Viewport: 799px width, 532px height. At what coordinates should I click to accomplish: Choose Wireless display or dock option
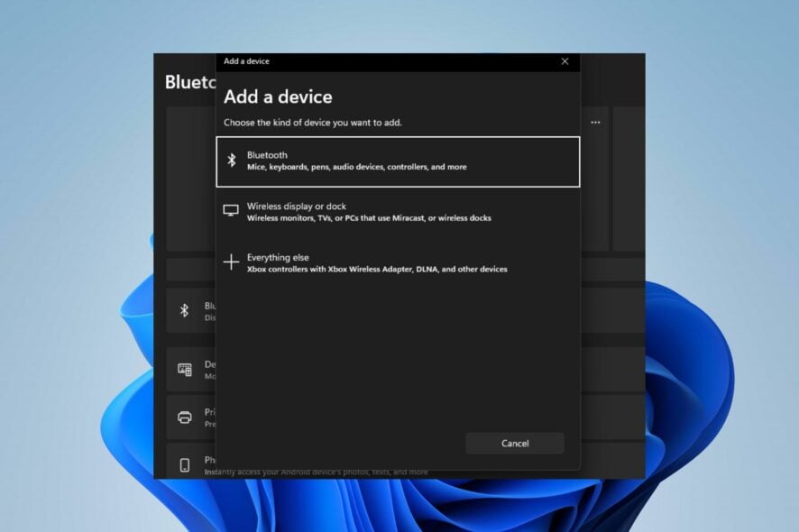tap(398, 212)
